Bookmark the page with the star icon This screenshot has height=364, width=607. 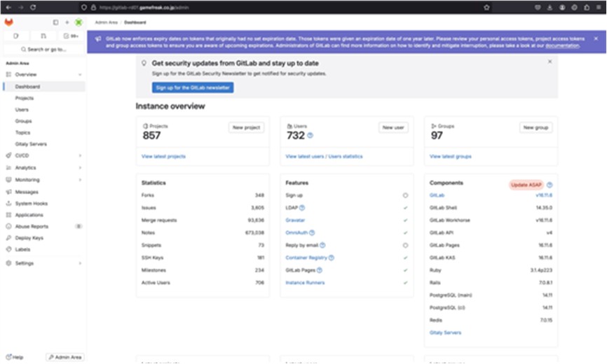pyautogui.click(x=486, y=7)
